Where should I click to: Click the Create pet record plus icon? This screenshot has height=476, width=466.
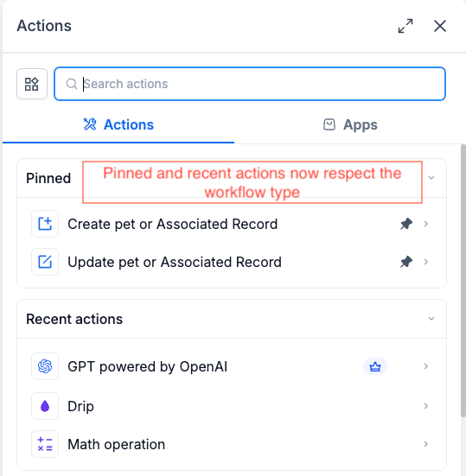point(45,224)
